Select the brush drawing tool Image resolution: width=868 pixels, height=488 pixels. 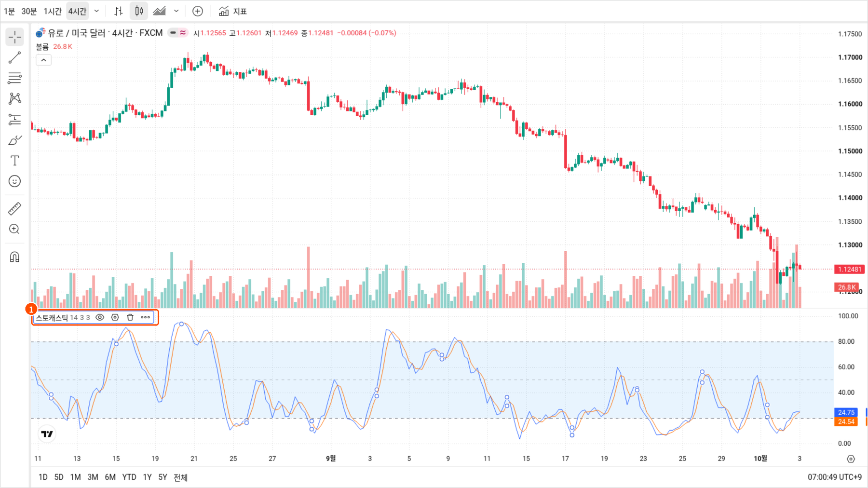[15, 140]
